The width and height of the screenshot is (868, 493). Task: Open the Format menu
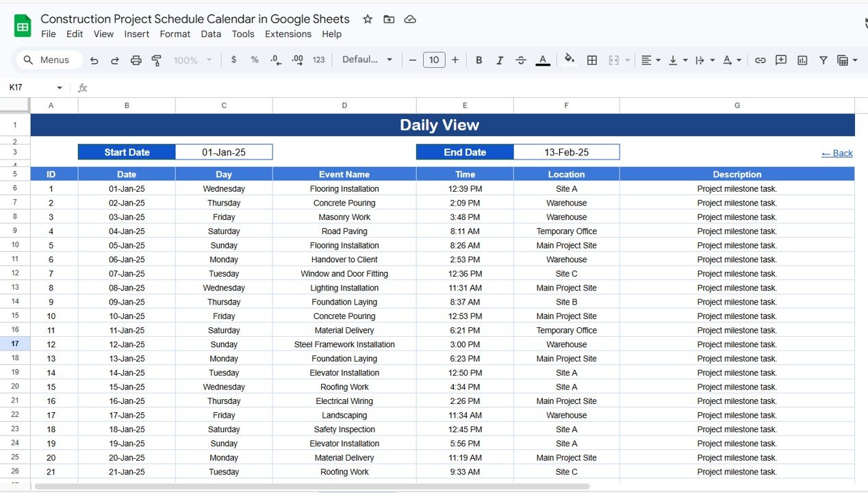click(x=175, y=34)
